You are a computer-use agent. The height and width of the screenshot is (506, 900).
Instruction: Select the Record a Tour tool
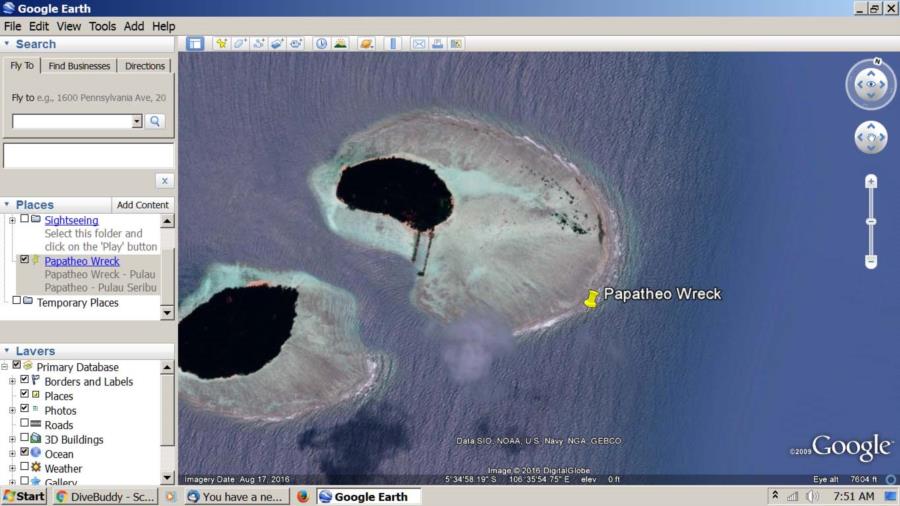(296, 44)
